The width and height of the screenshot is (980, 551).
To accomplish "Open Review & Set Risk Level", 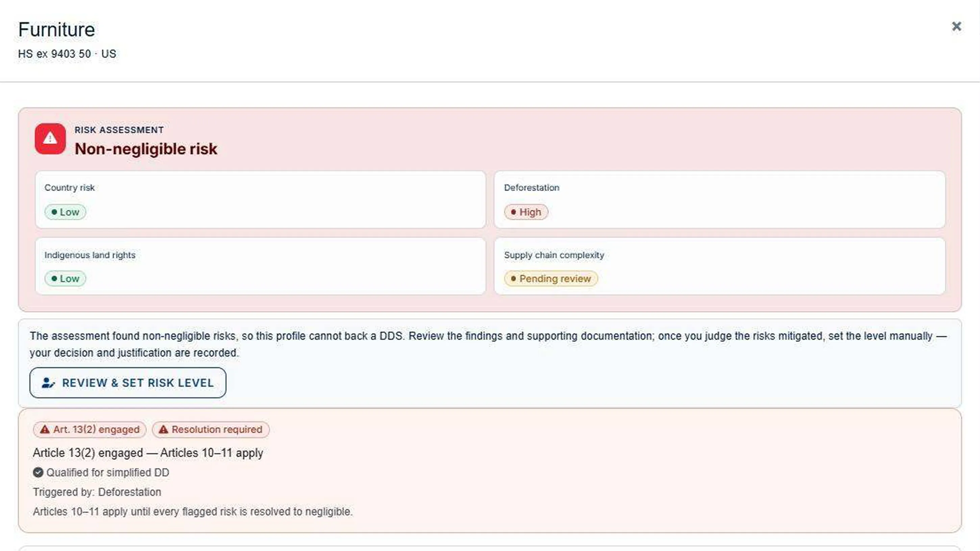I will click(128, 382).
